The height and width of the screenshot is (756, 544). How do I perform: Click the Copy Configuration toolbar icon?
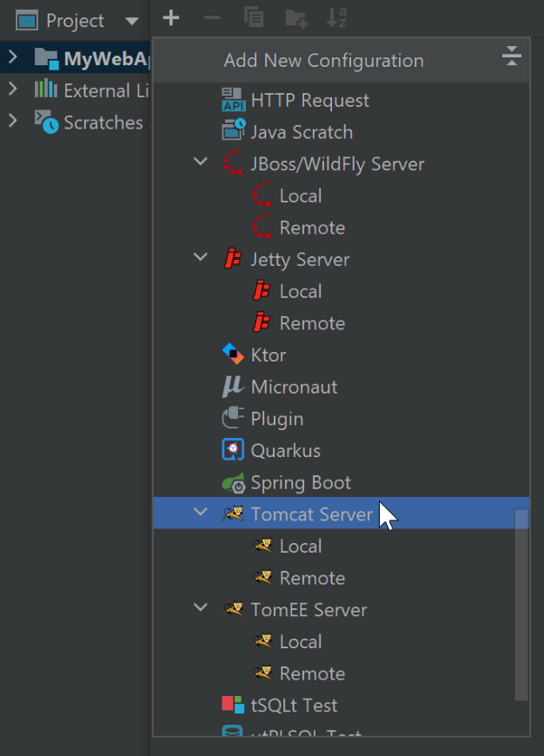coord(254,19)
